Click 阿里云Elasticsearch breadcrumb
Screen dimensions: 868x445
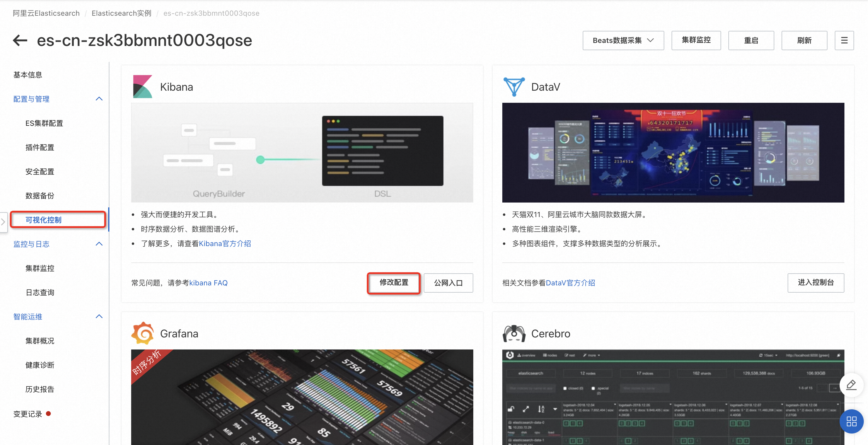(46, 13)
